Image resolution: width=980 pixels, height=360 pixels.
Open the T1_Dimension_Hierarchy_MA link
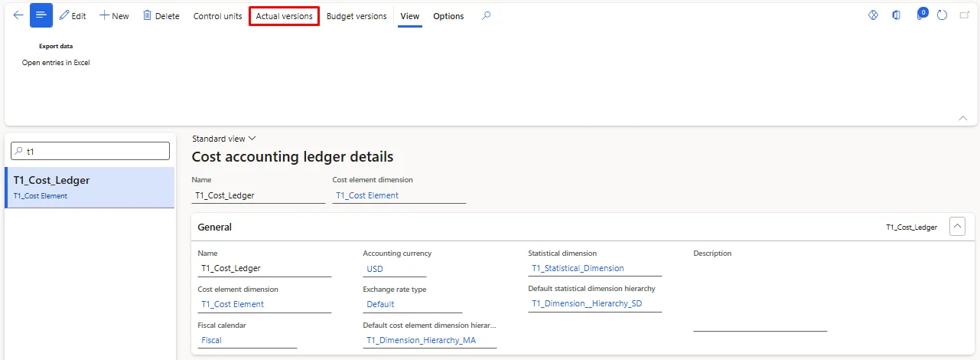click(421, 340)
